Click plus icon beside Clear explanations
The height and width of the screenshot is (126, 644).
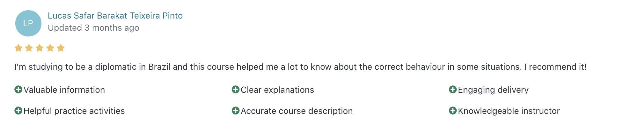tap(236, 90)
